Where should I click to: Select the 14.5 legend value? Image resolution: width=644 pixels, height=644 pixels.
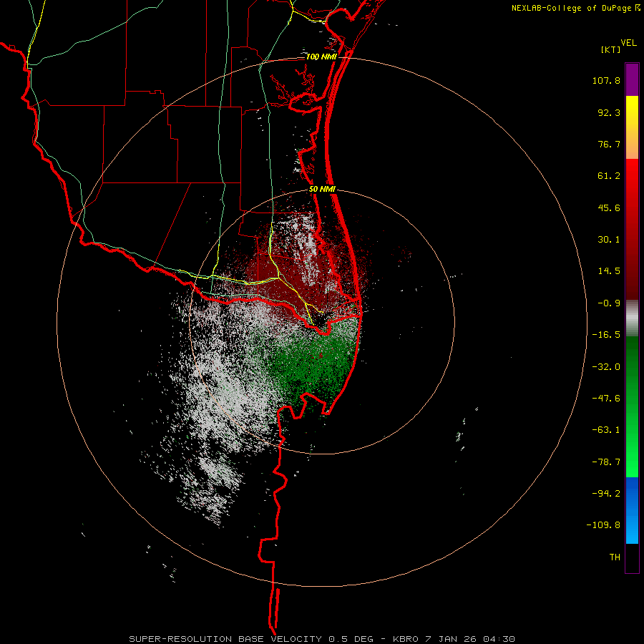(609, 271)
